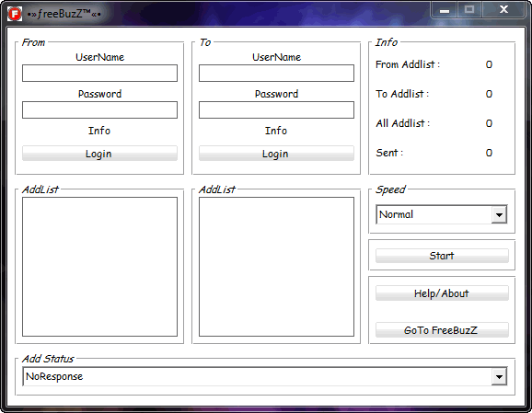The height and width of the screenshot is (413, 532).
Task: Click GoTo FreeBuzZ button
Action: pos(442,329)
